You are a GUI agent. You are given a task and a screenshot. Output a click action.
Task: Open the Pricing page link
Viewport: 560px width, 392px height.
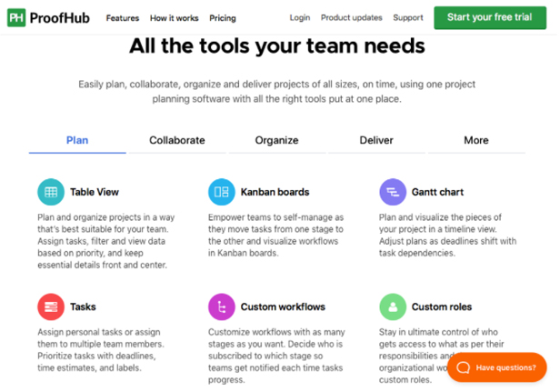click(x=223, y=18)
